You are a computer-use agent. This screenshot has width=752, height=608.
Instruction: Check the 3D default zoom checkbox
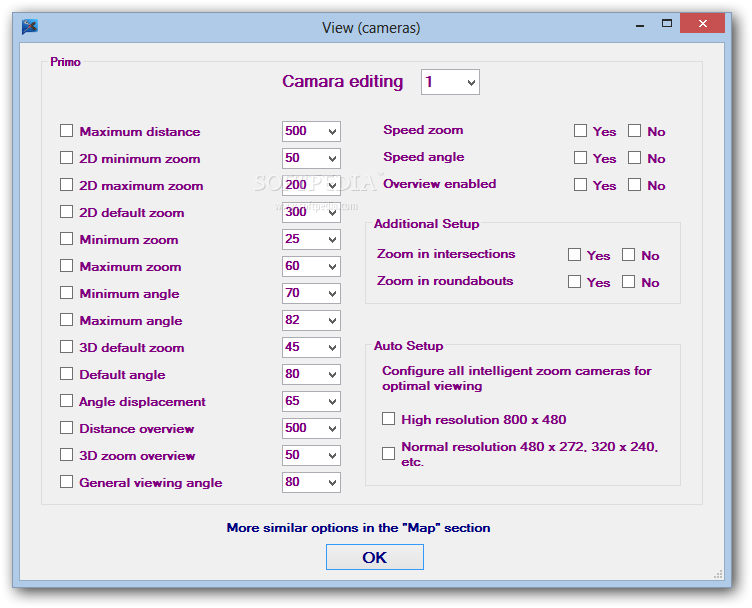coord(66,347)
